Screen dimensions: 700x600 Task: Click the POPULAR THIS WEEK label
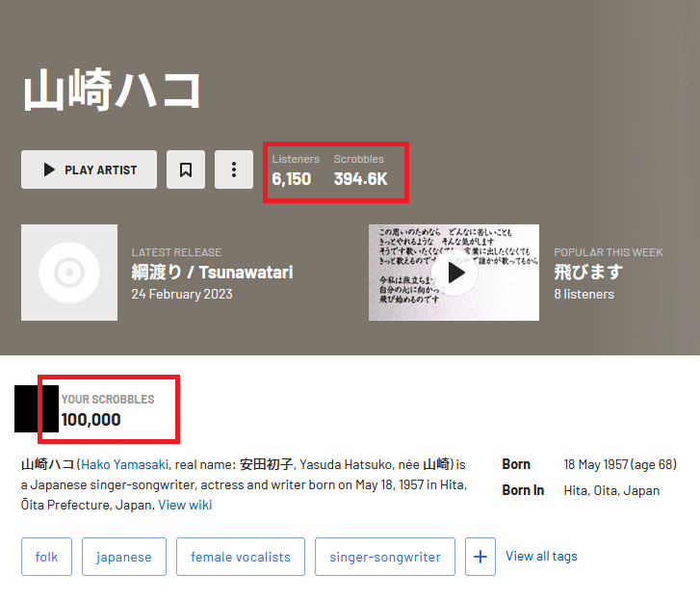point(609,252)
